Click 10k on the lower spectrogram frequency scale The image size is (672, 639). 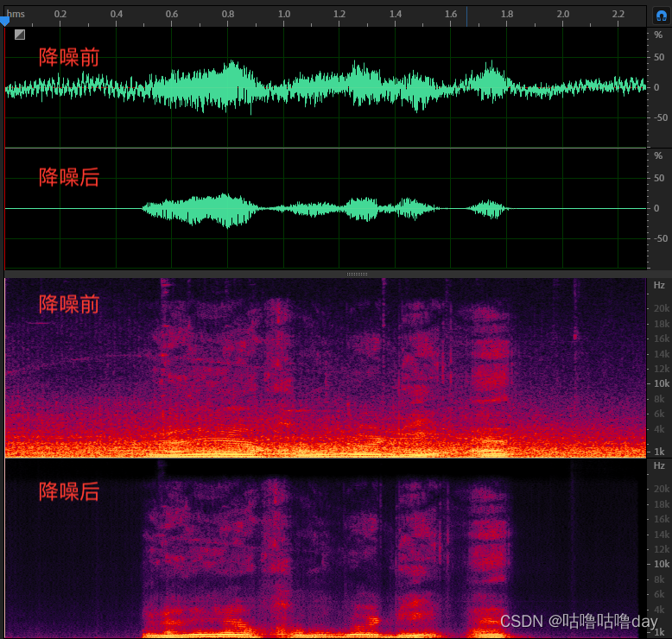[662, 564]
